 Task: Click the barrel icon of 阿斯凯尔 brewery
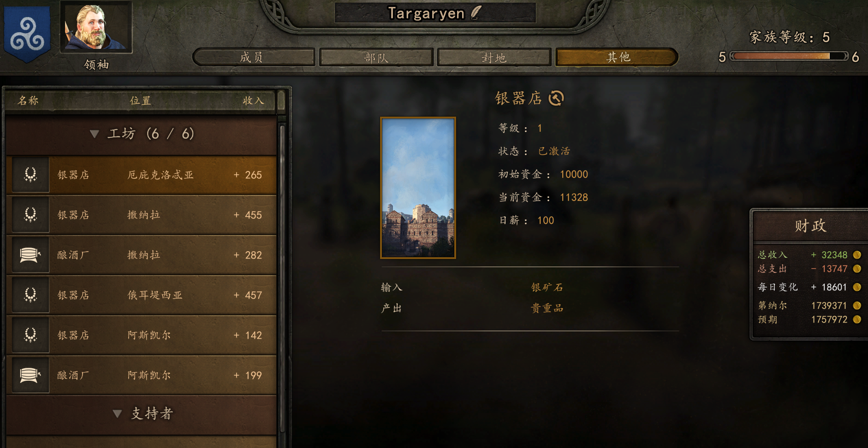pyautogui.click(x=30, y=375)
